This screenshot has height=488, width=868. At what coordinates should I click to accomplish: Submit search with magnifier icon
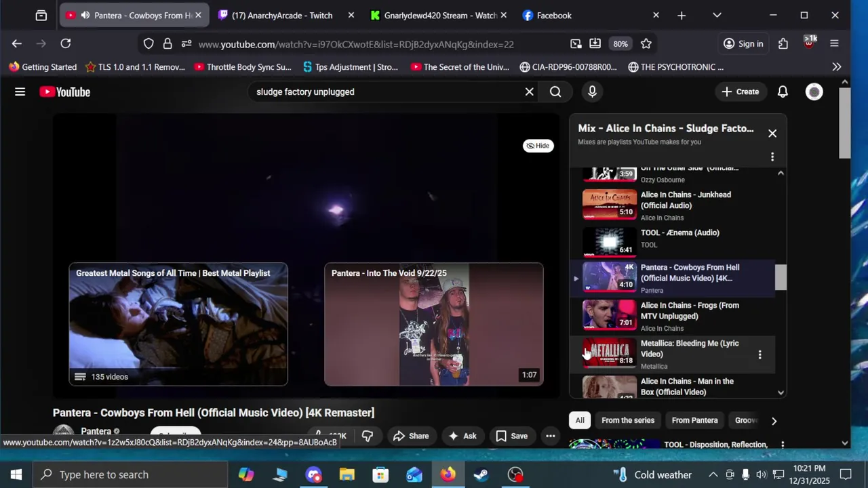coord(555,91)
